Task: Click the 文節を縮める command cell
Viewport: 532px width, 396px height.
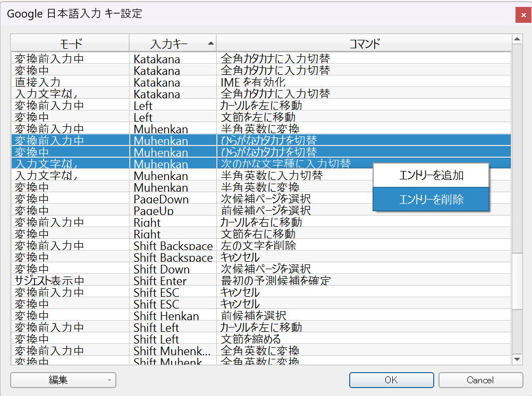Action: coord(364,339)
